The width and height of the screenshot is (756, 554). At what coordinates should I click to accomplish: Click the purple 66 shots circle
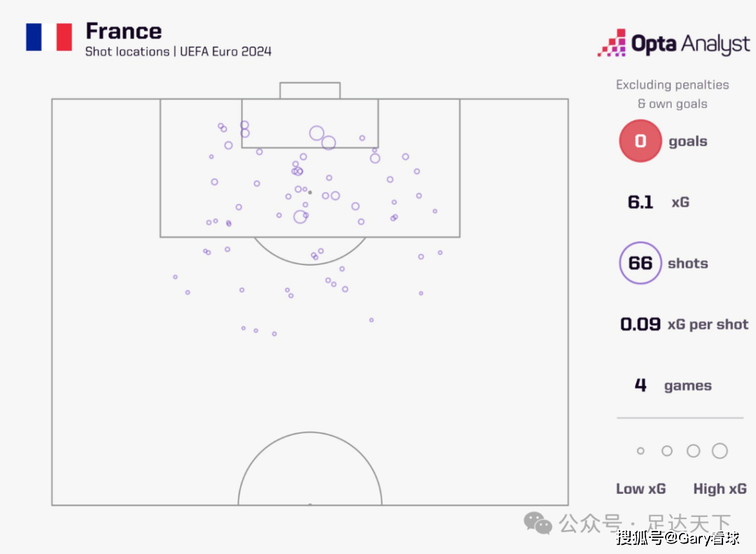tap(640, 263)
